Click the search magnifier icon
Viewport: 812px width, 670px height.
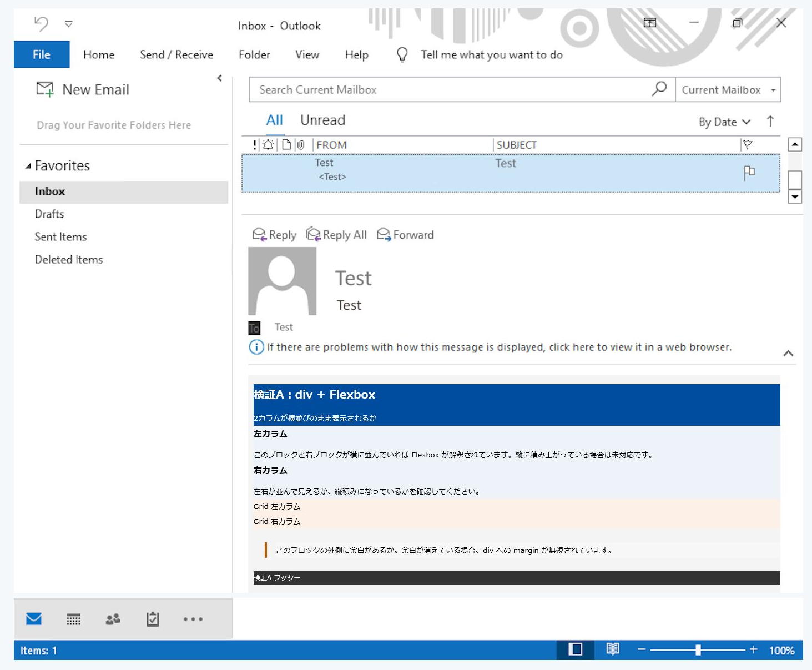pos(659,89)
